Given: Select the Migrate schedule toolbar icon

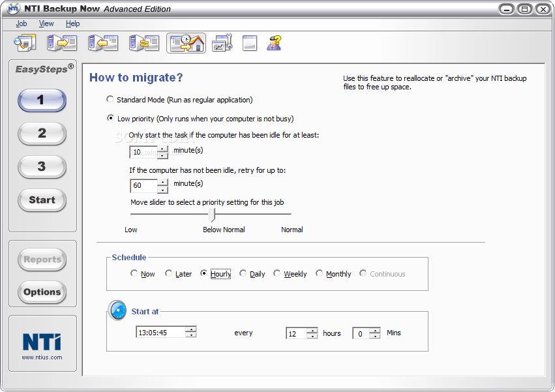Looking at the screenshot, I should 186,43.
